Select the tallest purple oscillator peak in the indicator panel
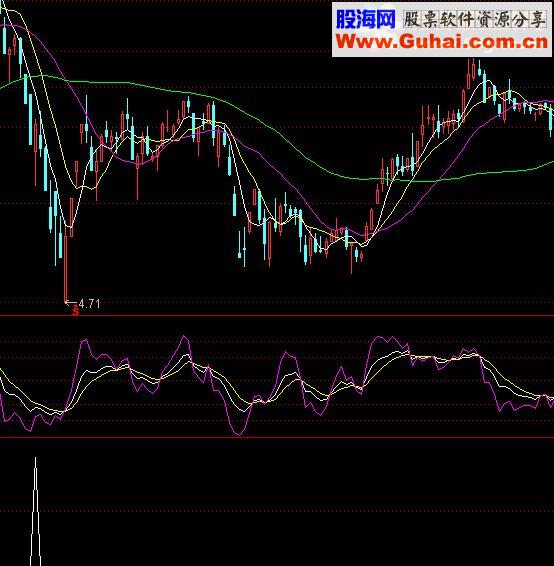Viewport: 554px width, 566px height. (x=185, y=338)
